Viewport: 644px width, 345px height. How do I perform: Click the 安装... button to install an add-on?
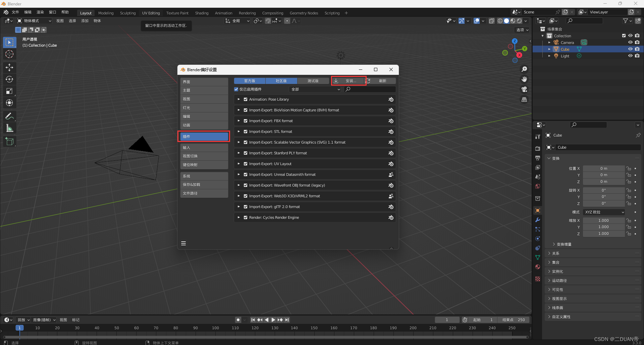tap(348, 81)
